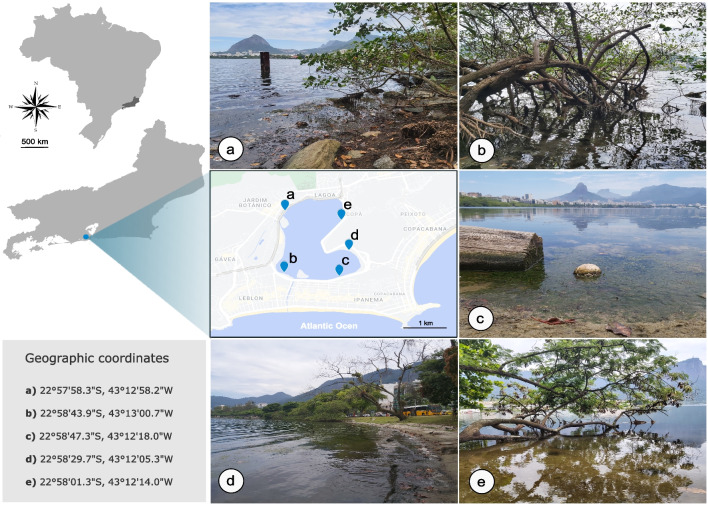
Task: Click circled label b on mangrove photo
Action: coord(481,150)
